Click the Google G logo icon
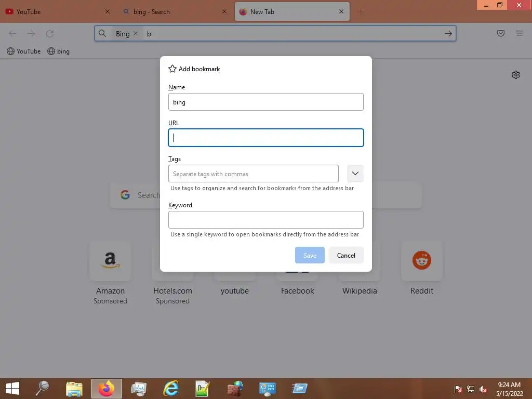This screenshot has width=532, height=399. [125, 195]
